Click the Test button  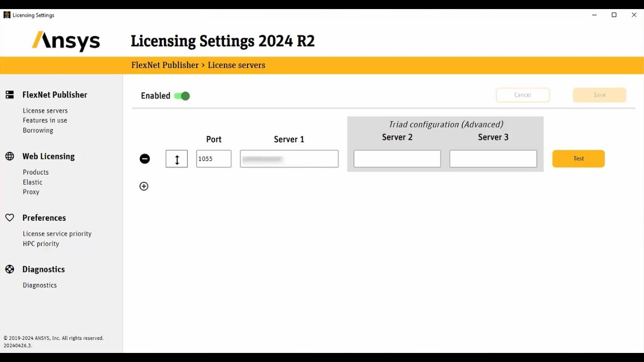[579, 159]
